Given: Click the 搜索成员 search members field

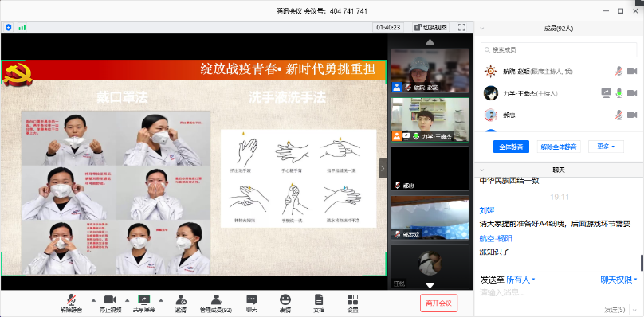Looking at the screenshot, I should click(x=559, y=49).
